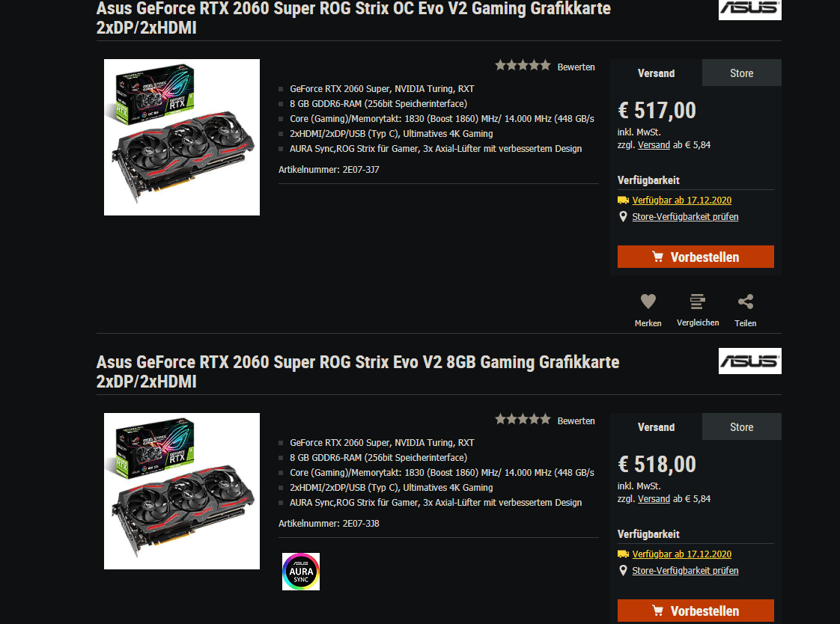The image size is (840, 624).
Task: Select Versand tab for €518 product
Action: tap(656, 426)
